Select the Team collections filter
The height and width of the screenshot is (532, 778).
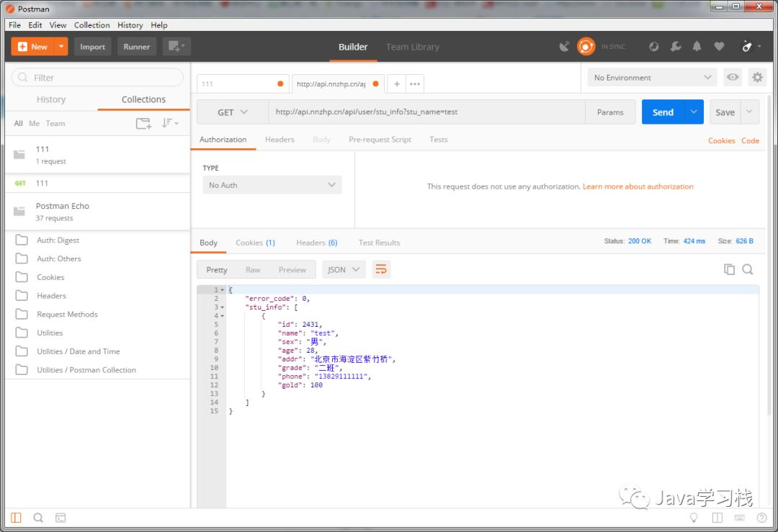[55, 123]
